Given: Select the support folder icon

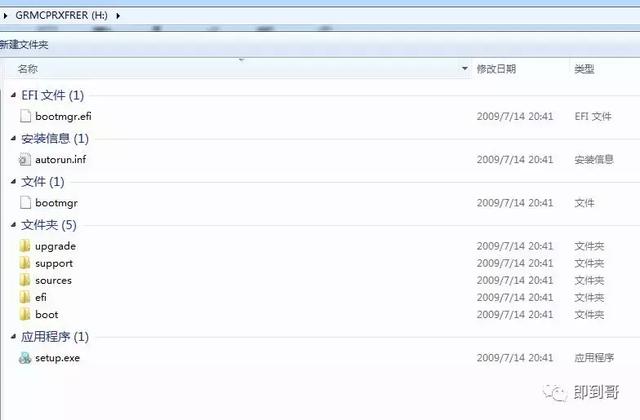Looking at the screenshot, I should coord(25,263).
